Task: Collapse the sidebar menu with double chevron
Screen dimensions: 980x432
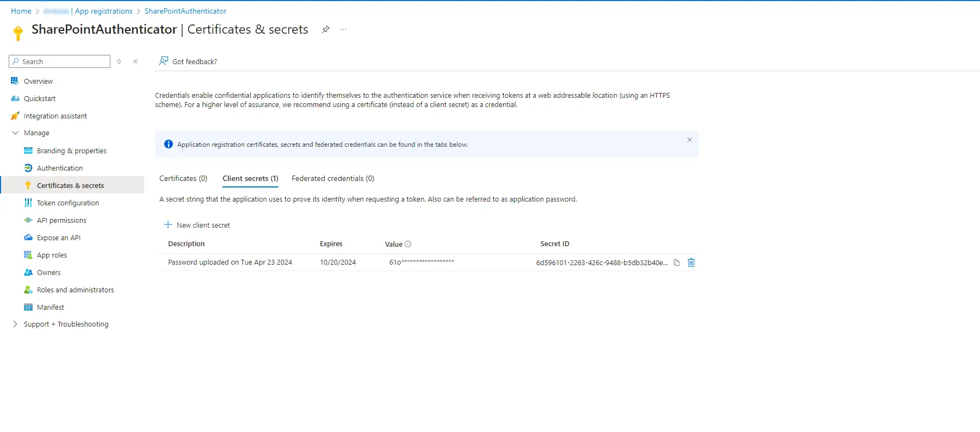Action: (135, 61)
